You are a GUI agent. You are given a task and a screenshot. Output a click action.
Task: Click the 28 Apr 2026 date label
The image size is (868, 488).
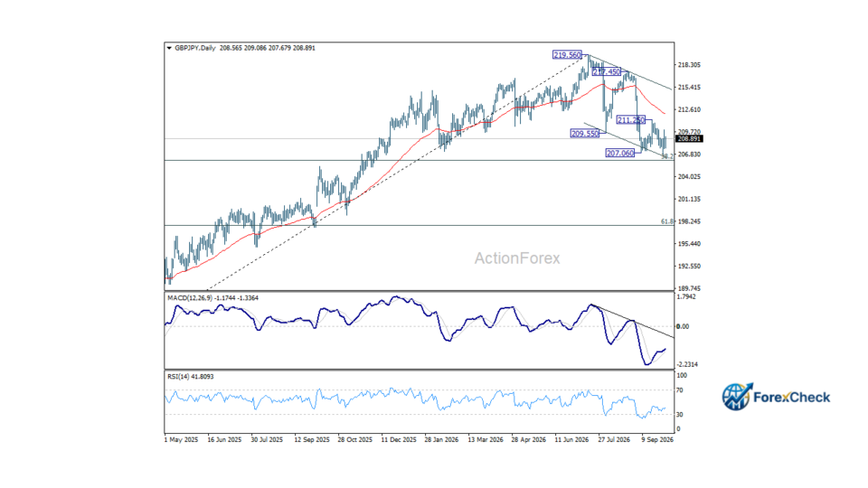point(529,440)
